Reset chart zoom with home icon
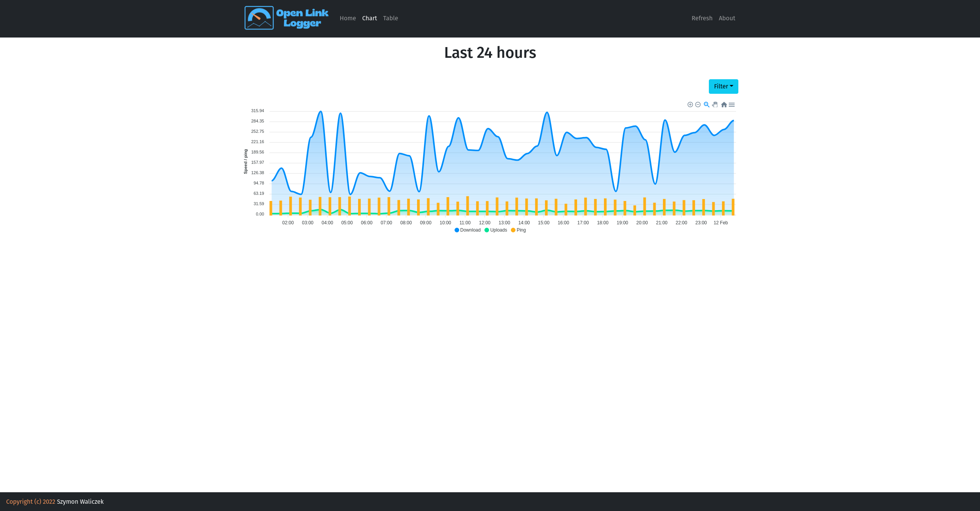This screenshot has width=980, height=511. (x=724, y=104)
